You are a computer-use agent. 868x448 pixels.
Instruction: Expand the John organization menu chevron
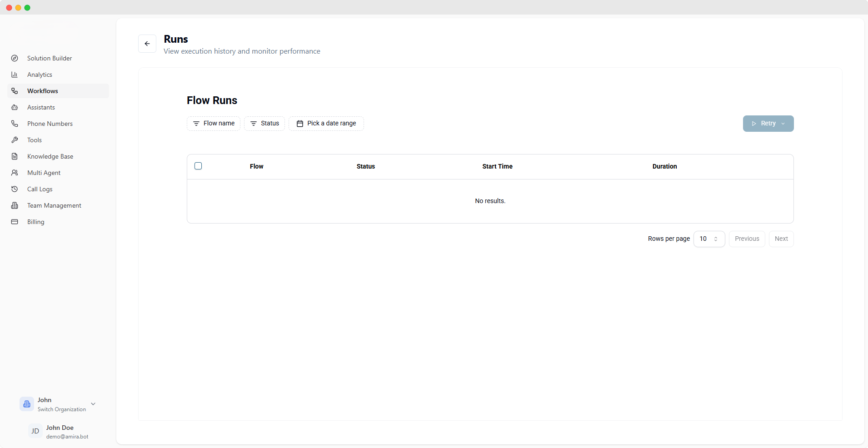(93, 403)
